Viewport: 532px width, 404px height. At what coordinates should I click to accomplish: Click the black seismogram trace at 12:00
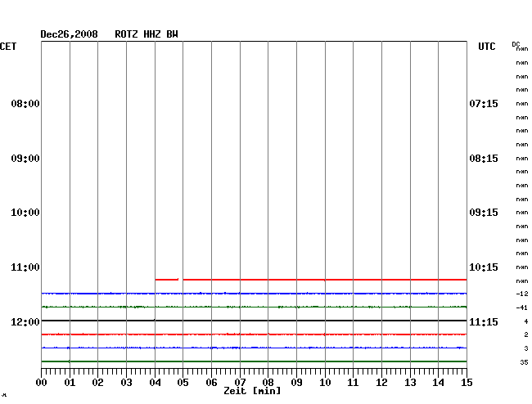(x=254, y=321)
